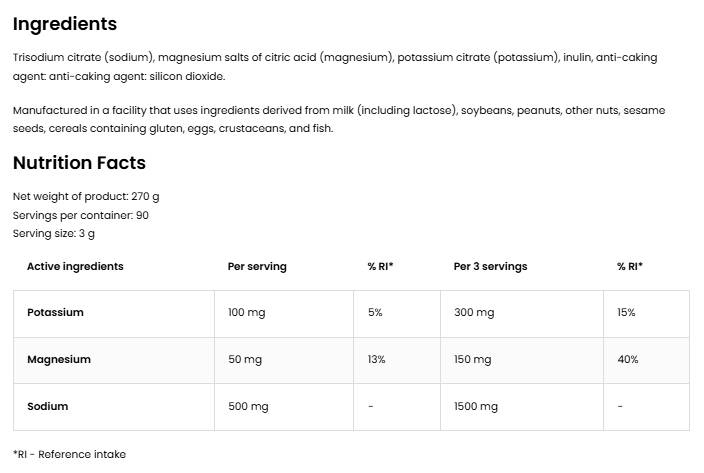Viewport: 704px width, 473px height.
Task: Click the Potassium row label
Action: [55, 313]
